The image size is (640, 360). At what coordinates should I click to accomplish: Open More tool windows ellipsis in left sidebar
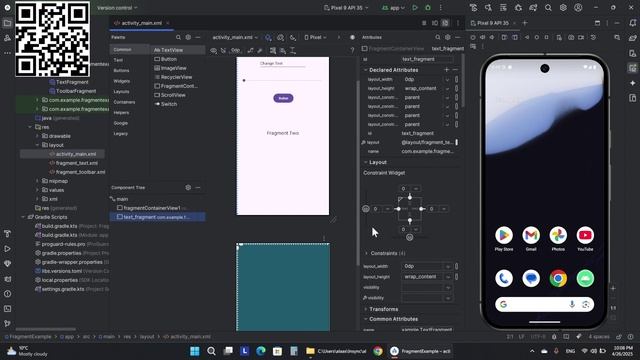click(7, 53)
